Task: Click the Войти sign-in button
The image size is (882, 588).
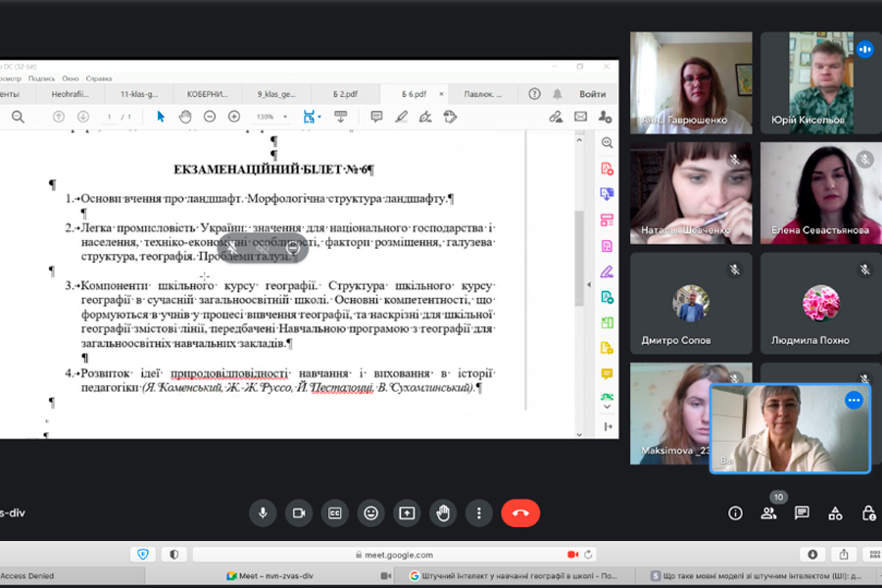Action: point(592,94)
